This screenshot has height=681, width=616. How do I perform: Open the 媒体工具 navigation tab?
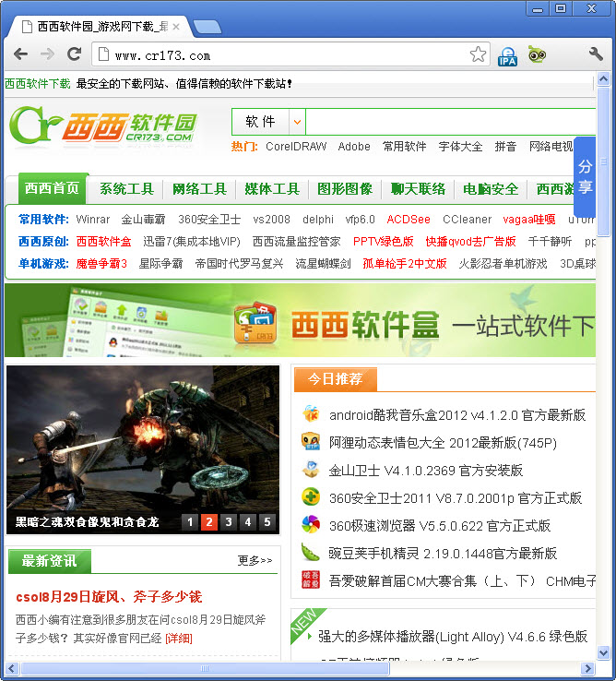272,189
